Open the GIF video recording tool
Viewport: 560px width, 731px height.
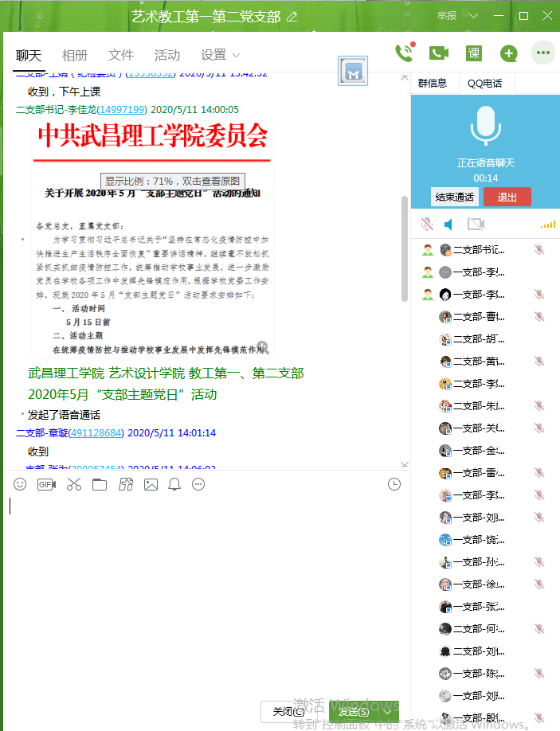(47, 484)
